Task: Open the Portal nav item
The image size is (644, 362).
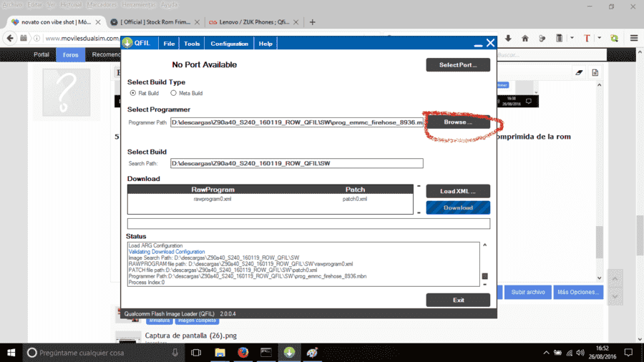Action: pyautogui.click(x=41, y=54)
